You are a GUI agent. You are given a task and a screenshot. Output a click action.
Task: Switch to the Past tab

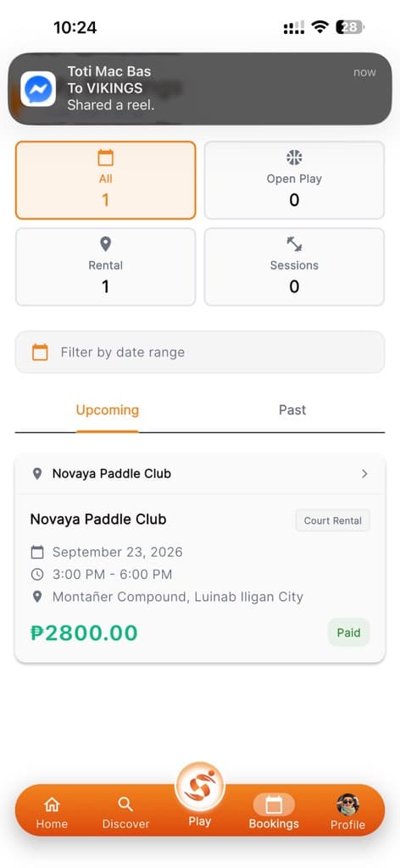292,410
